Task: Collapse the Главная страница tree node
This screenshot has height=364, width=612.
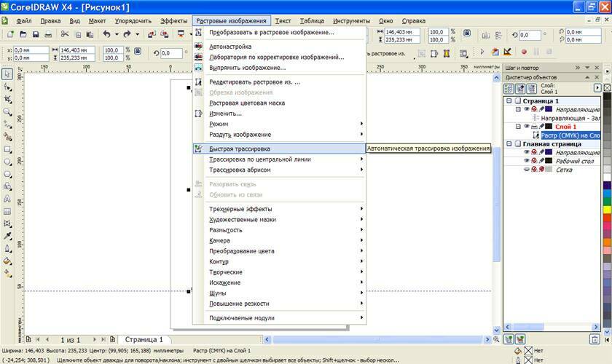Action: point(509,143)
